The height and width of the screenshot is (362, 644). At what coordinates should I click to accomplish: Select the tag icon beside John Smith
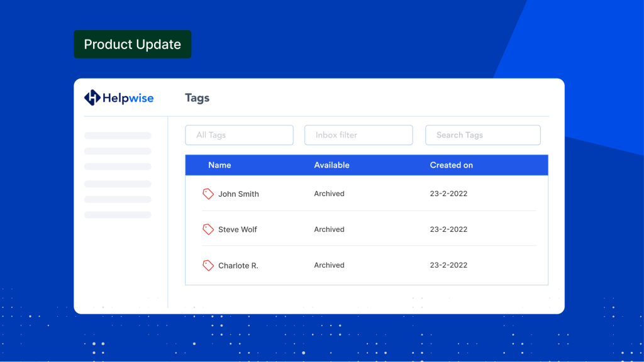(x=208, y=194)
